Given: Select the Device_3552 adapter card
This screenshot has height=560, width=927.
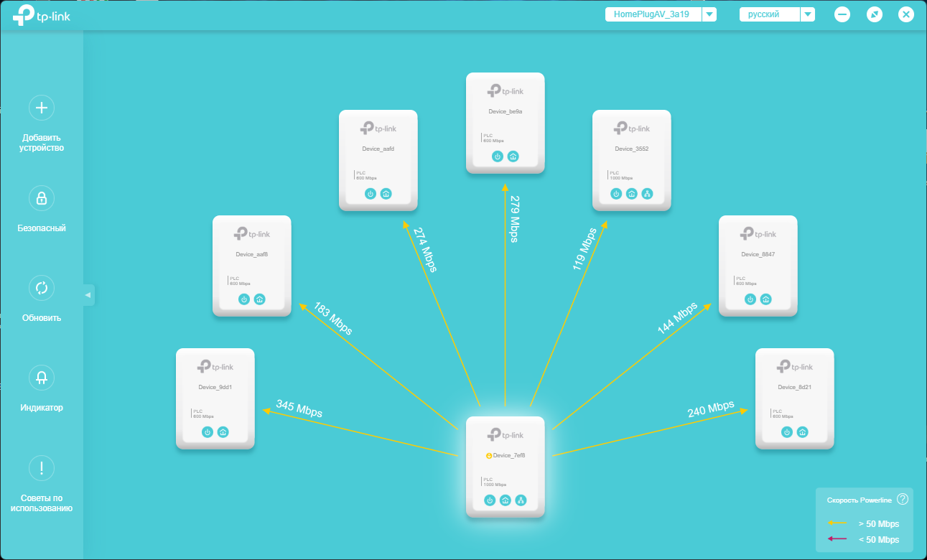Looking at the screenshot, I should [x=632, y=160].
